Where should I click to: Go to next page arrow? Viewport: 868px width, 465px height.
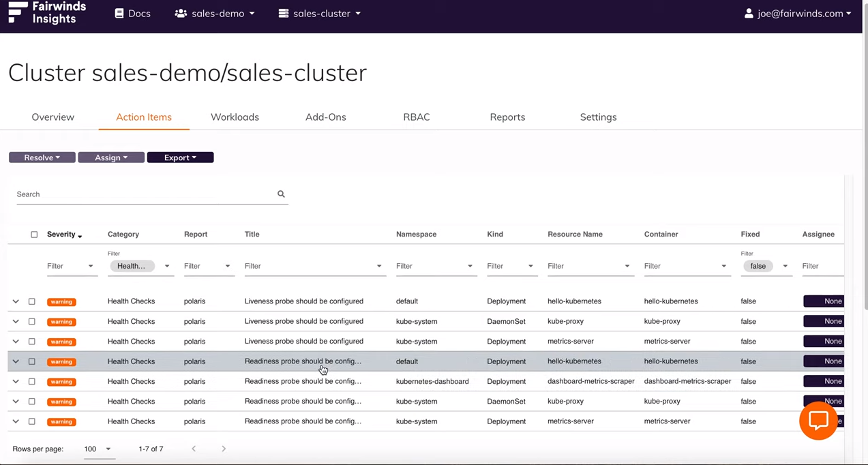coord(224,449)
